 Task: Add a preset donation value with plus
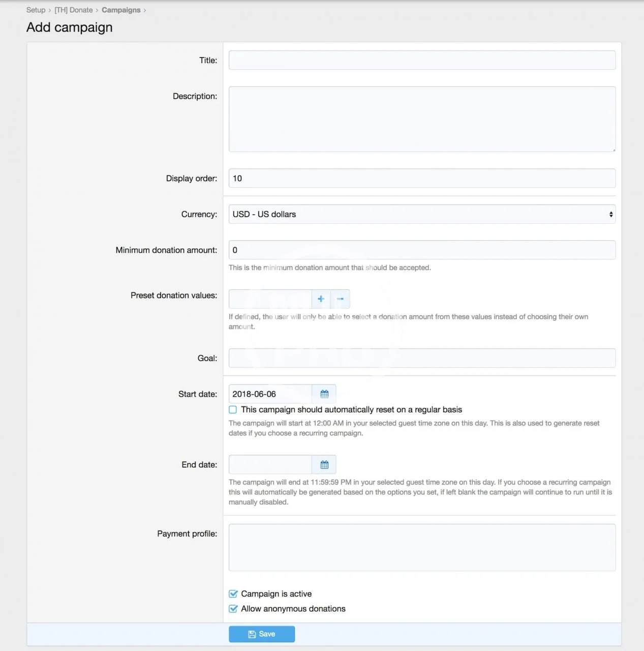321,299
